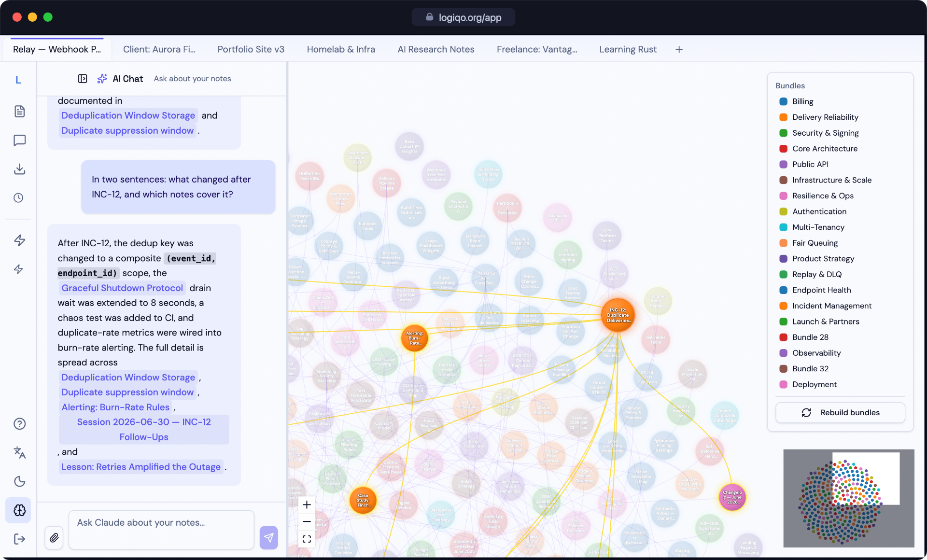Image resolution: width=927 pixels, height=560 pixels.
Task: Add a new tab with plus icon
Action: 679,49
